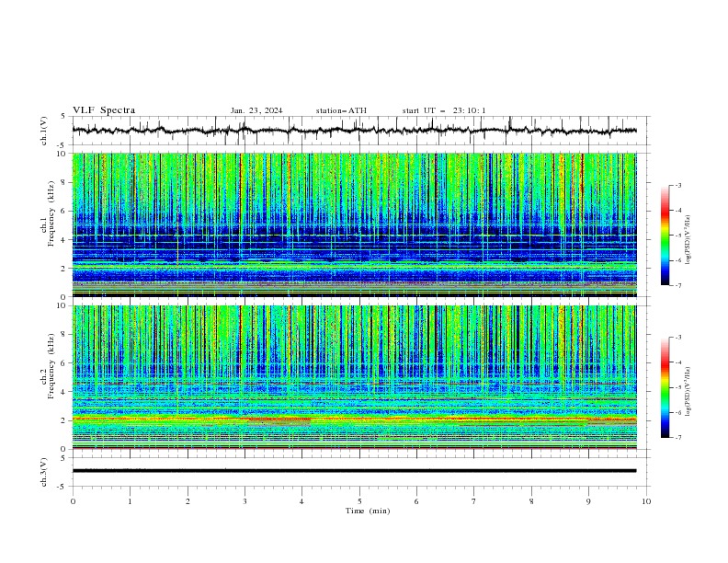728x563 pixels.
Task: Click the "Time (min)" x-axis label
Action: [x=368, y=511]
